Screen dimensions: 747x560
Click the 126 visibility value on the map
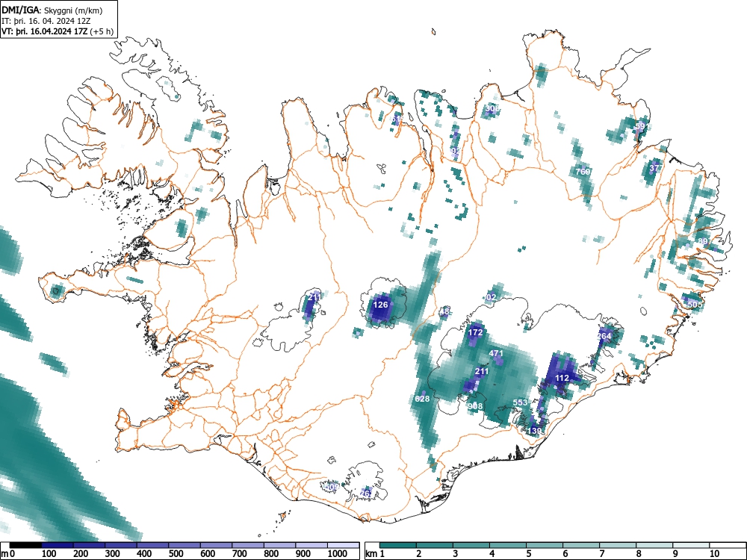point(380,305)
